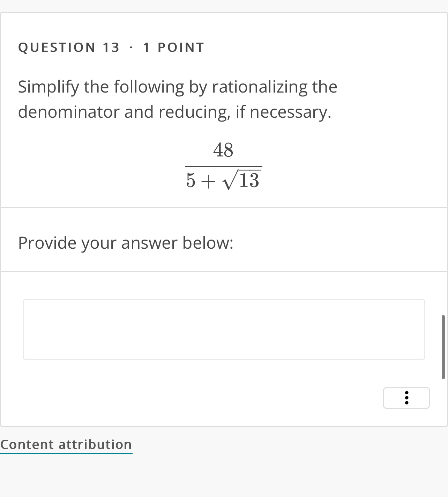Click the answer section panel
Image resolution: width=448 pixels, height=497 pixels.
223,349
